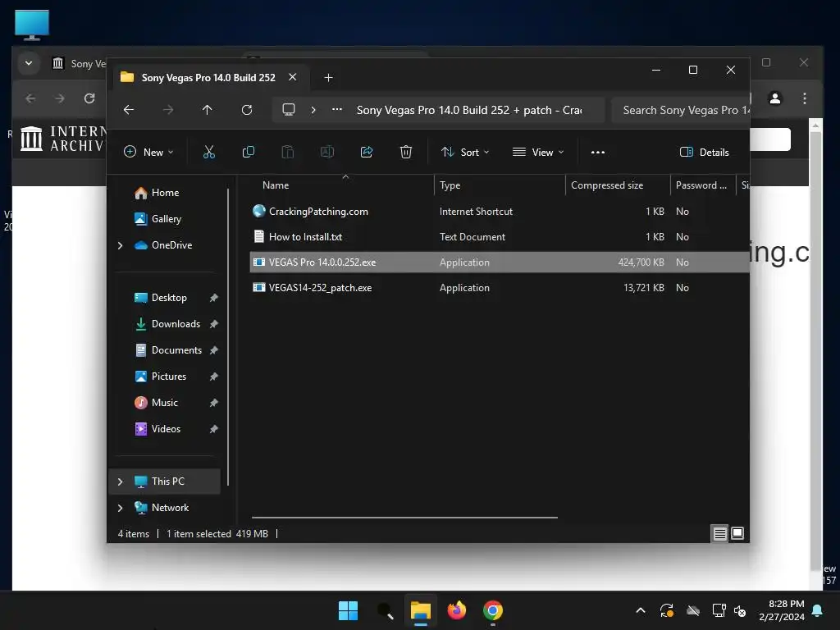Open the browser tab search dropdown arrow
840x630 pixels.
point(29,63)
